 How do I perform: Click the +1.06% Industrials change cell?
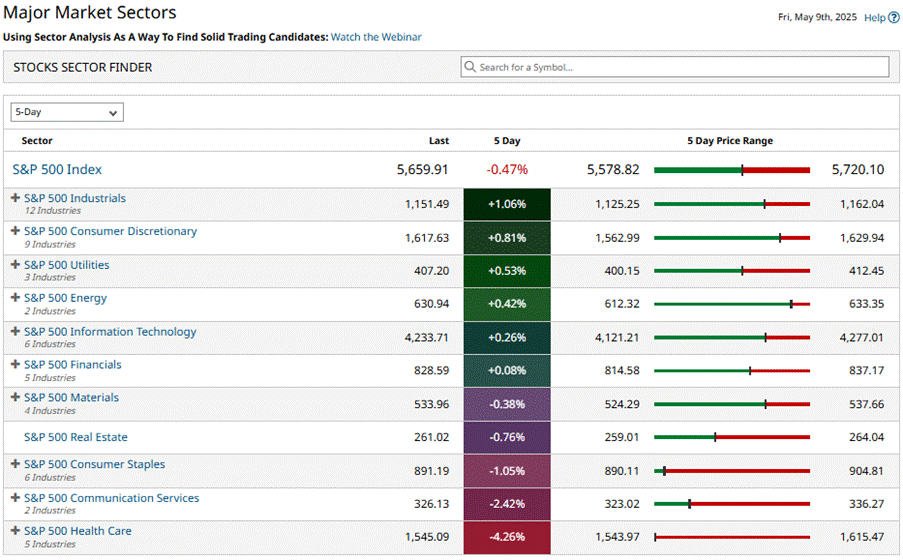coord(507,204)
